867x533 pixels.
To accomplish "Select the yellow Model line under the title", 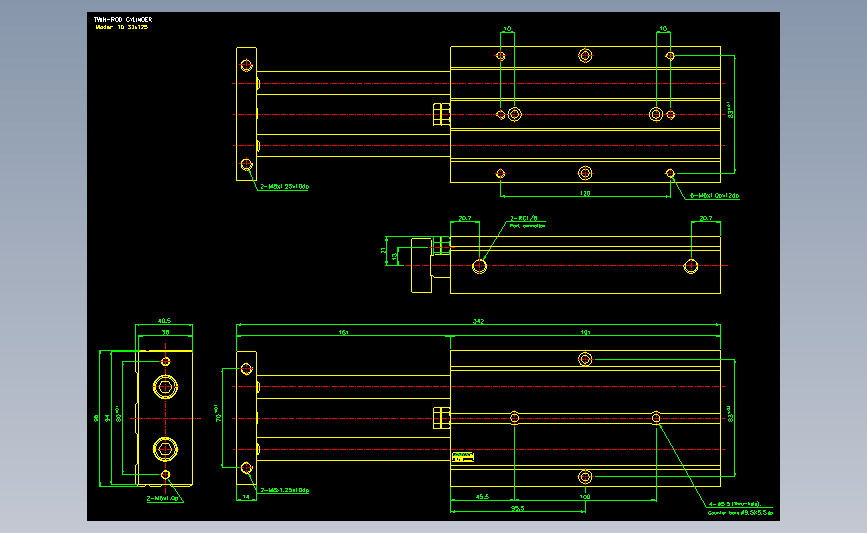I will pos(122,27).
